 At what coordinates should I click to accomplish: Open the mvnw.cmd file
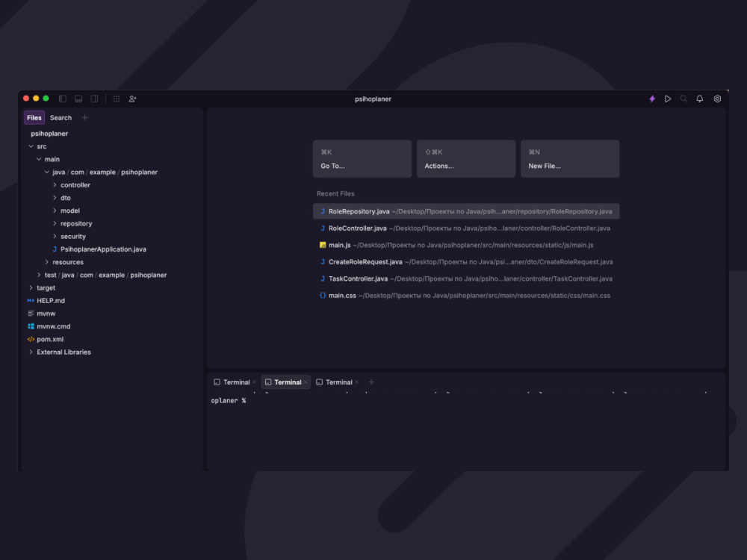[53, 326]
